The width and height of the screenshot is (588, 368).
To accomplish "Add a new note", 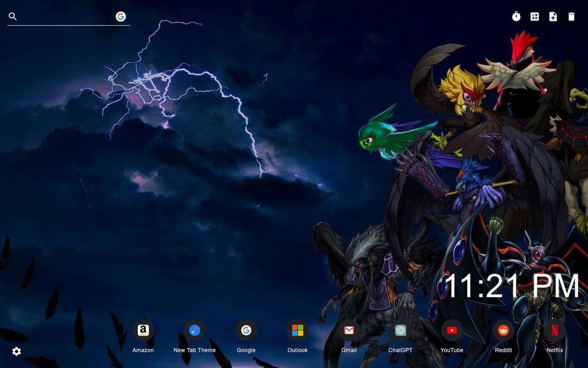I will pyautogui.click(x=553, y=17).
